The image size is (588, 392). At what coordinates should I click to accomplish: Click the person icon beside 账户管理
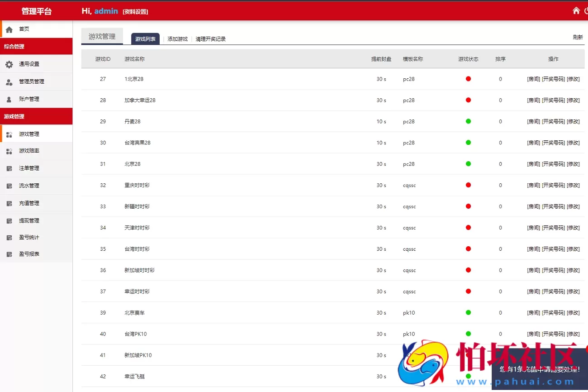click(9, 99)
